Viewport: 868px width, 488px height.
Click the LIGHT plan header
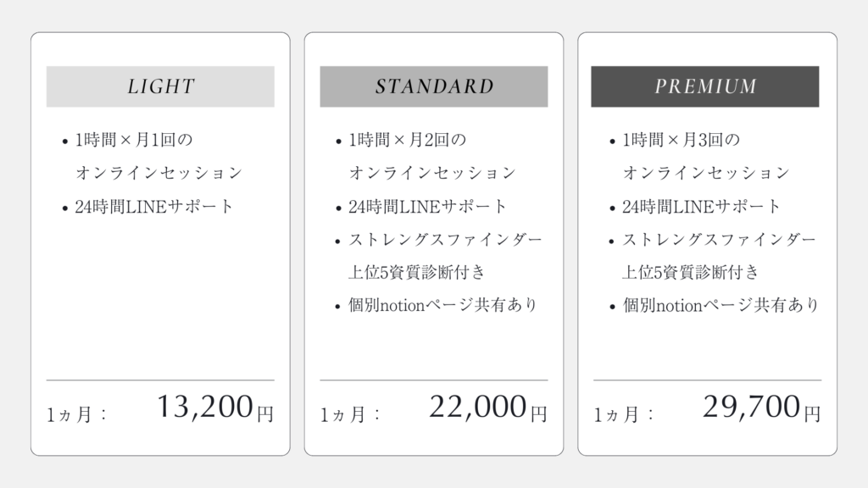click(160, 86)
